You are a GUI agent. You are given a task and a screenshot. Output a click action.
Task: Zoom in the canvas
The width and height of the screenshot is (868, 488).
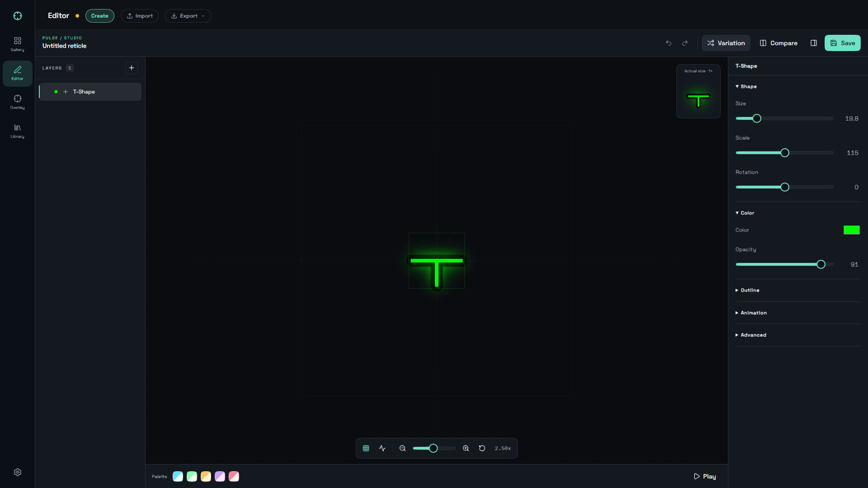466,448
